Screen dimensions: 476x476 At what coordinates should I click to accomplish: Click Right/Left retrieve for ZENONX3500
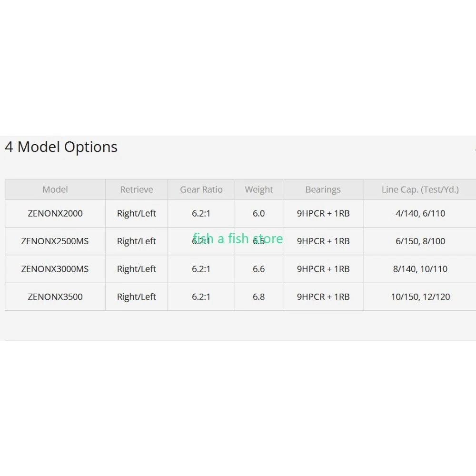pos(137,297)
